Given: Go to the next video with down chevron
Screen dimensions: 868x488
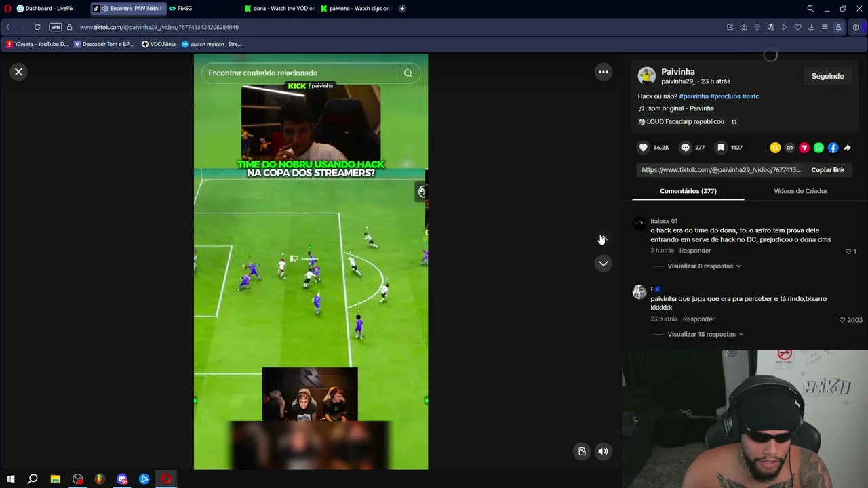Looking at the screenshot, I should pos(604,264).
